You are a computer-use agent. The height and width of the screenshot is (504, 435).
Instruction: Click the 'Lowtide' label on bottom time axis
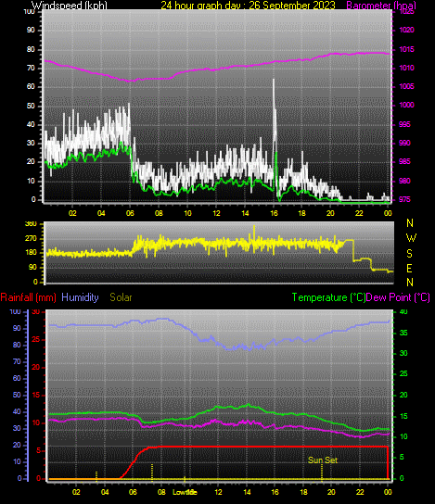point(185,492)
